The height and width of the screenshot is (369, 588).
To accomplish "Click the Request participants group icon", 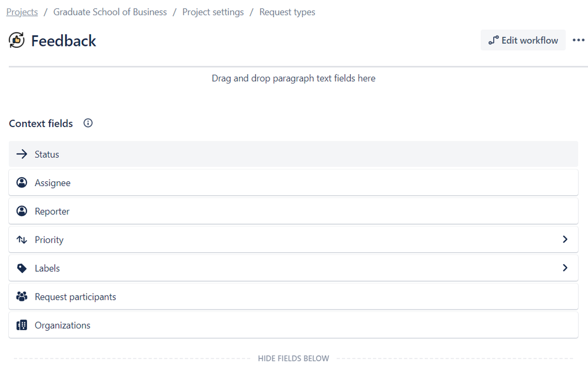I will (x=22, y=296).
